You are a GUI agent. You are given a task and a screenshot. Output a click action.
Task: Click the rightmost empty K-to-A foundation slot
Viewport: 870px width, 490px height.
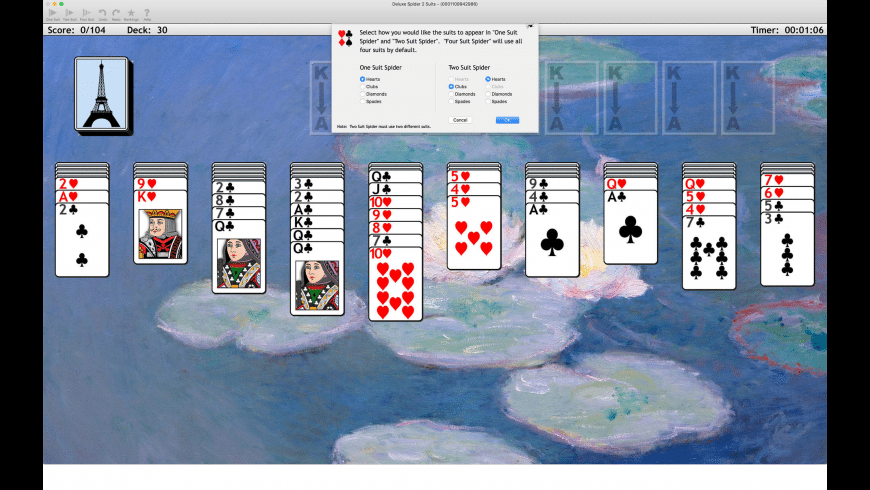747,98
